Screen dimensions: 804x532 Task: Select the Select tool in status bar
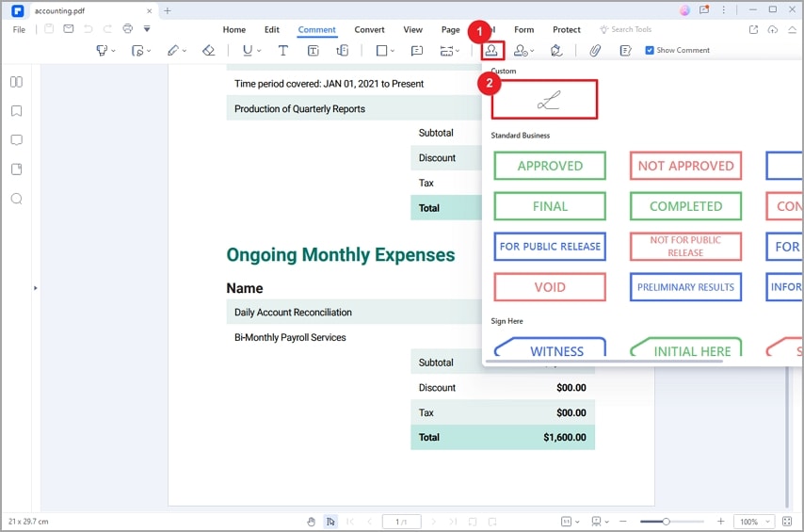pyautogui.click(x=330, y=522)
